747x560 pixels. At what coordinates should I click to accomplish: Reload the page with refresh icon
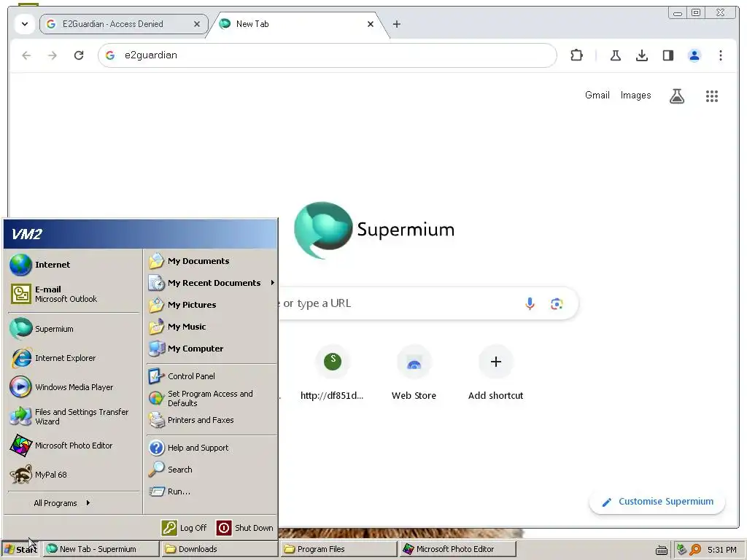coord(79,55)
